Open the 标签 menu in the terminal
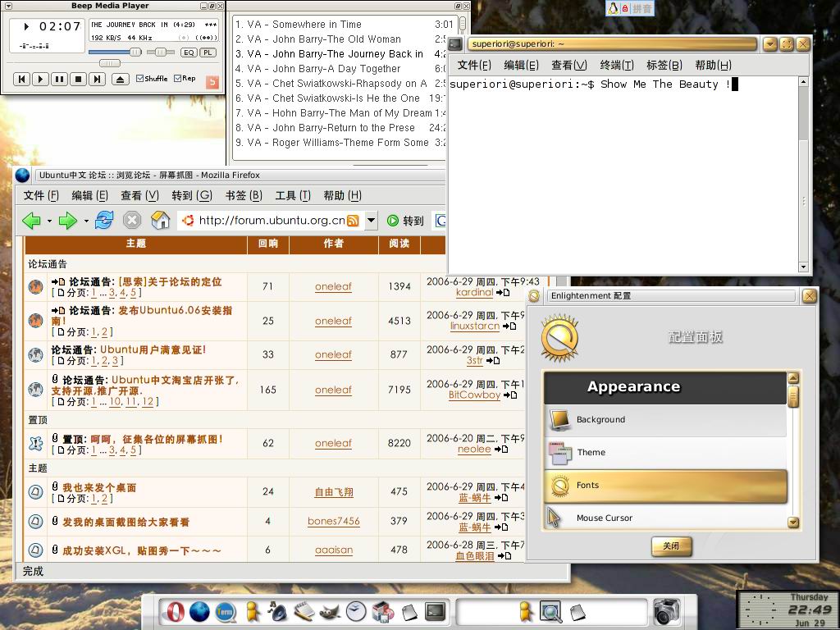 664,66
